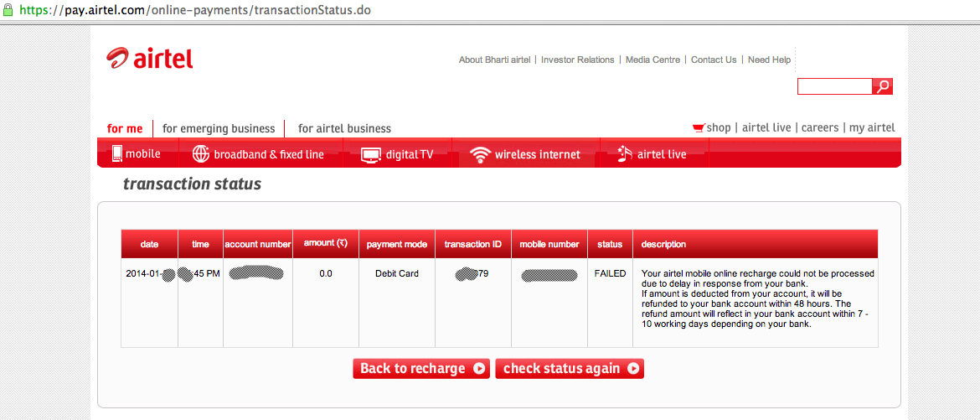980x420 pixels.
Task: Click the arrow on Back to recharge
Action: click(x=479, y=369)
